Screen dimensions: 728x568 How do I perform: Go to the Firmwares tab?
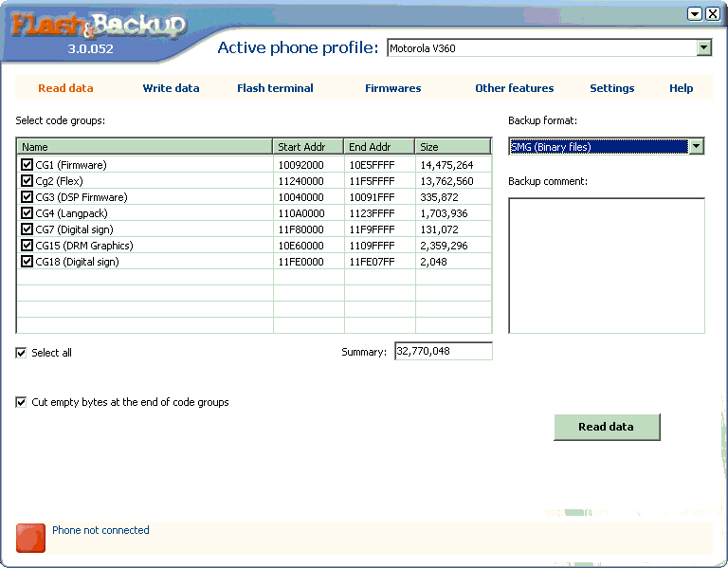[x=392, y=88]
